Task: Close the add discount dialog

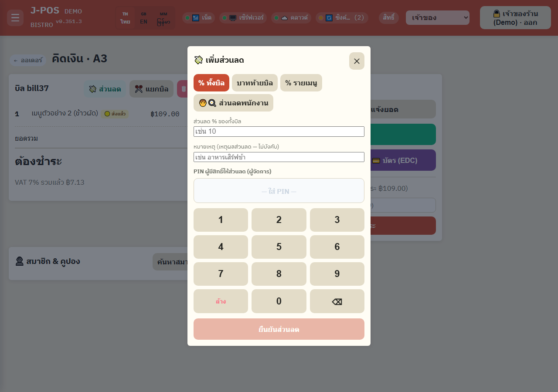Action: coord(357,61)
